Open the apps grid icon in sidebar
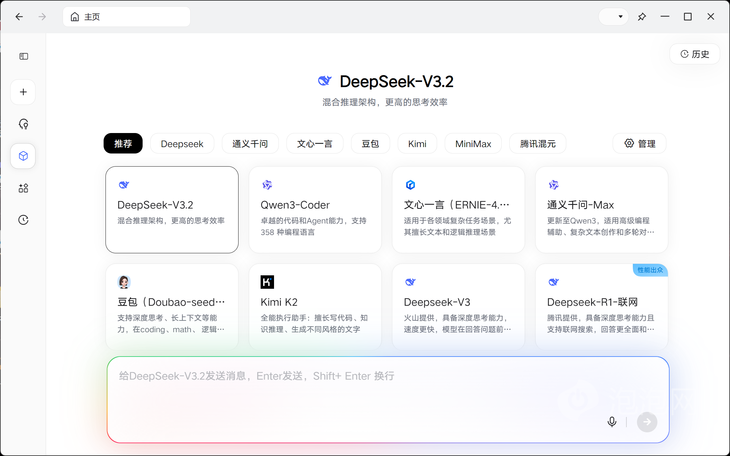 coord(23,188)
